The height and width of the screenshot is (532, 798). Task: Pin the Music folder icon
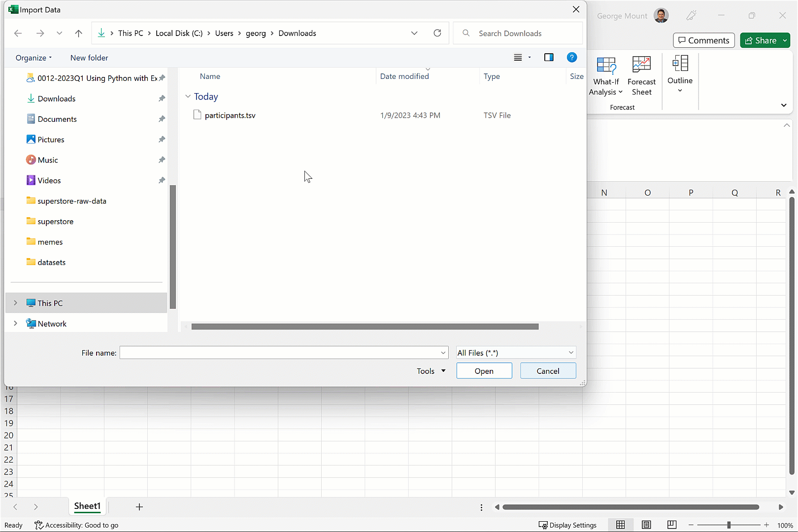point(162,160)
